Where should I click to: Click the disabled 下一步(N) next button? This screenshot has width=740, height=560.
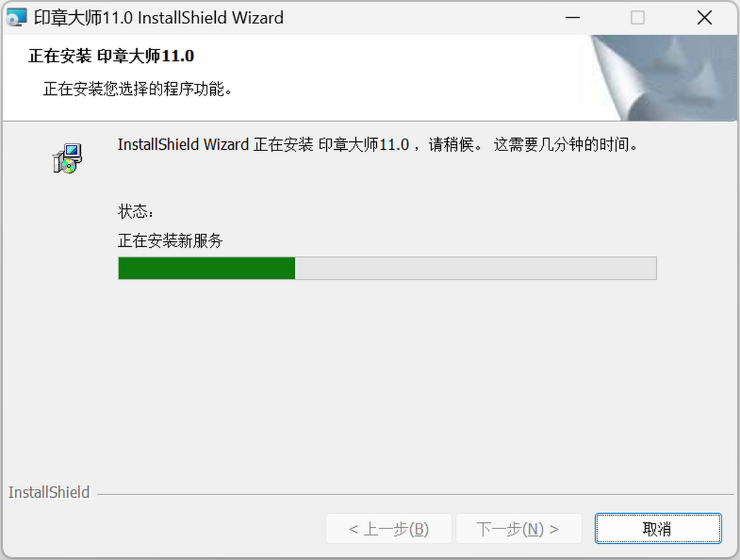(x=518, y=529)
